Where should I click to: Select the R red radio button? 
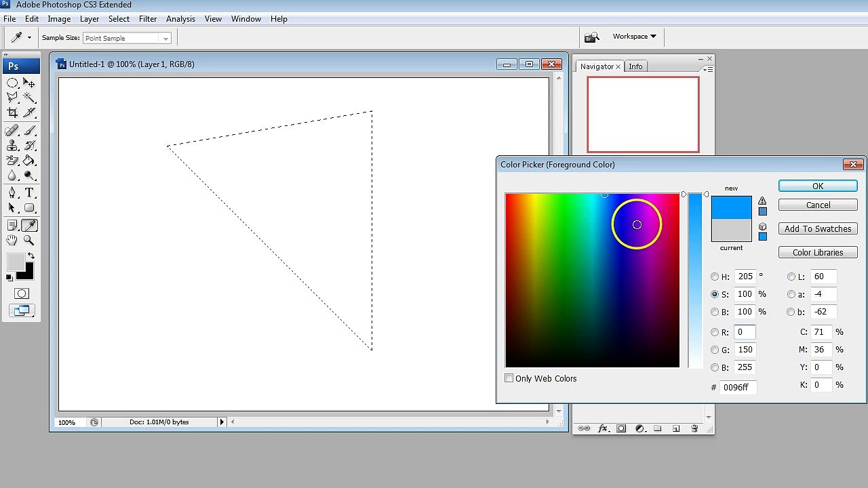pyautogui.click(x=715, y=332)
